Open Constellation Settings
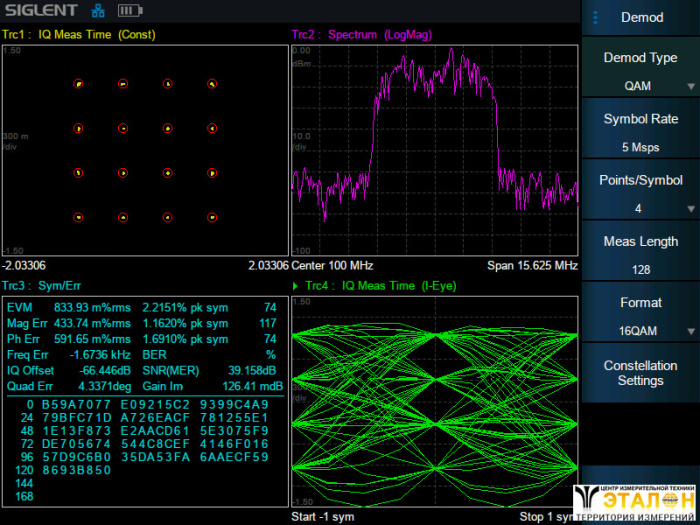The width and height of the screenshot is (700, 525). (x=640, y=373)
